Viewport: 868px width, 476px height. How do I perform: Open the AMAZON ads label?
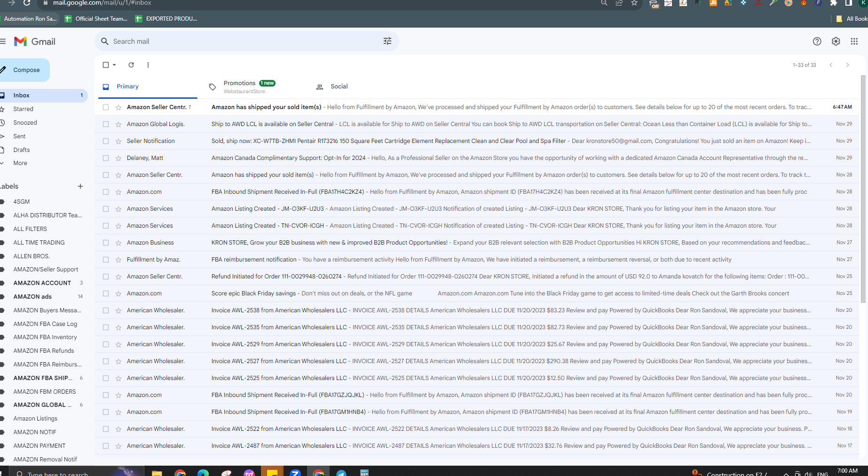coord(32,297)
